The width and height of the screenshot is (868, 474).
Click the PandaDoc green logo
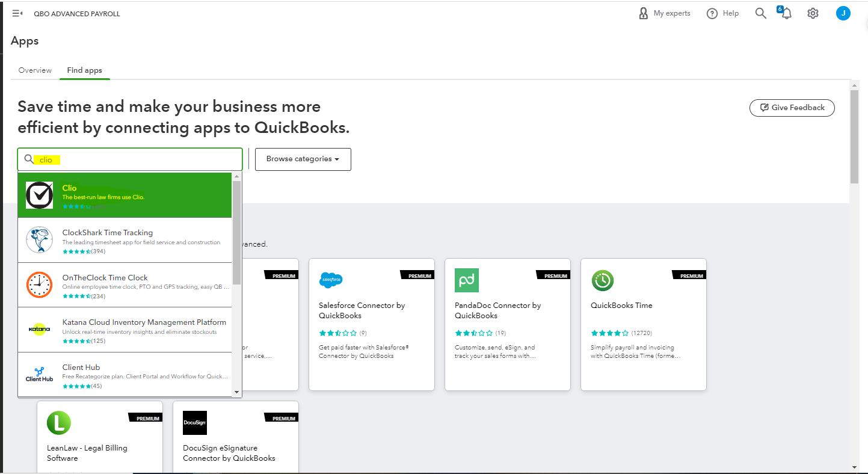click(467, 280)
